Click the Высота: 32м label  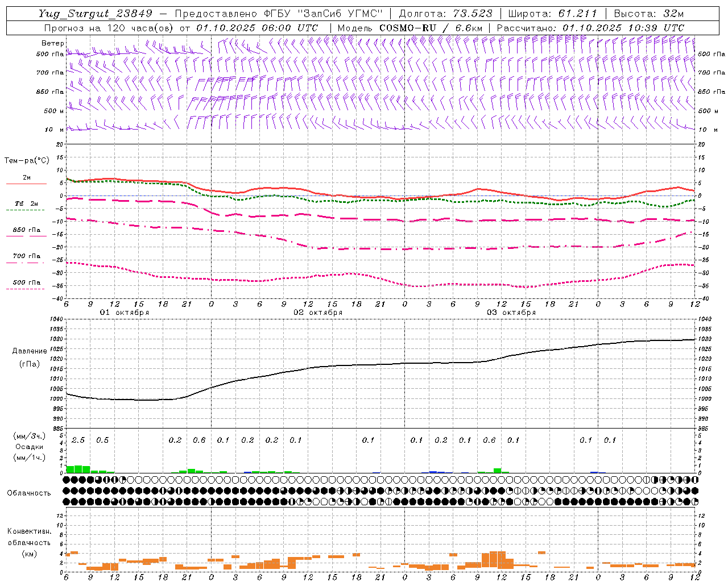coord(648,14)
